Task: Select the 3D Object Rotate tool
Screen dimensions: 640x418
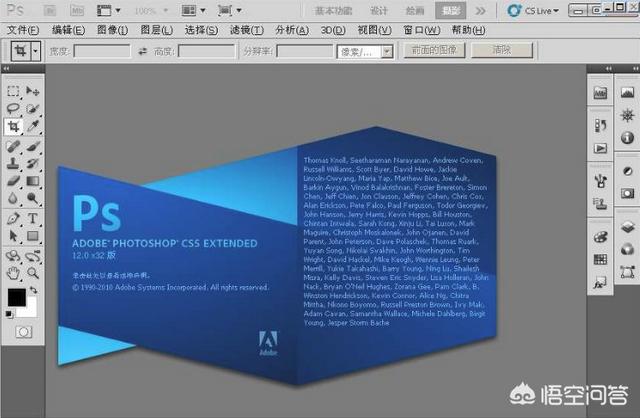Action: pos(13,256)
